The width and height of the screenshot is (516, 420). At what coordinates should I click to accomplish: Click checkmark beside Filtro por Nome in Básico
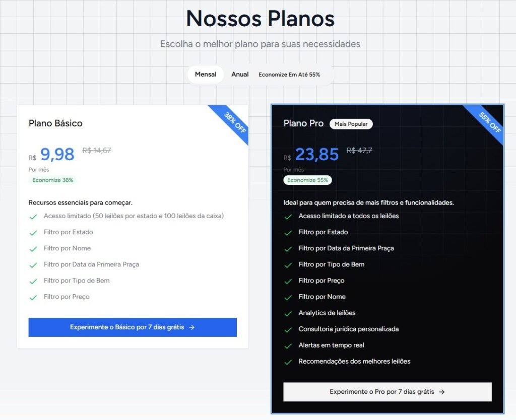[x=33, y=249]
